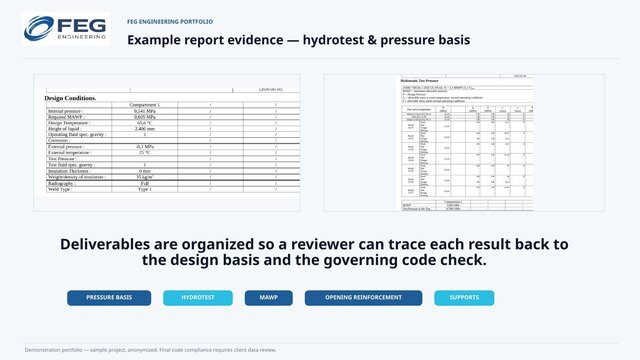
Task: Click the 'Internal pressure' row label
Action: point(65,111)
